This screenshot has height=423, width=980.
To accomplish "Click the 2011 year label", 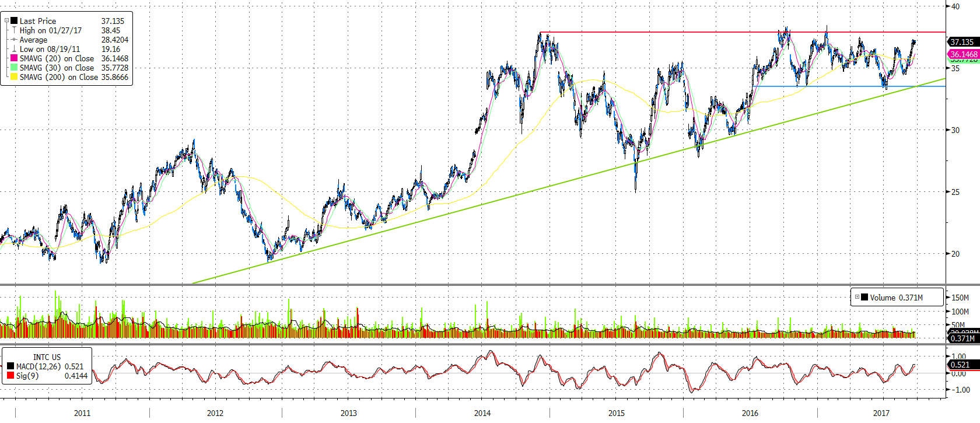I will tap(82, 413).
